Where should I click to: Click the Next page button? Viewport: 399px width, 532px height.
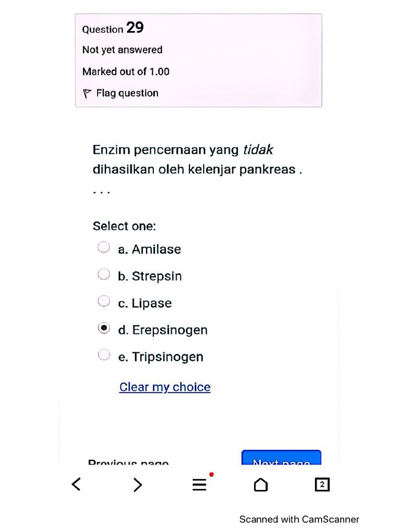pos(281,457)
